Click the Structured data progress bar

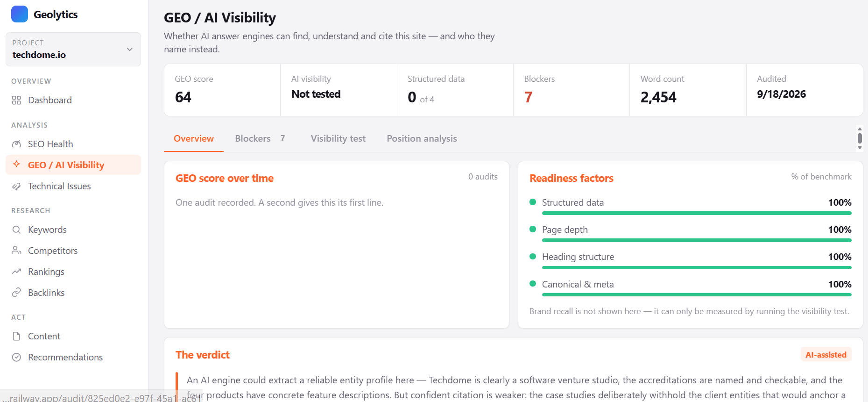697,213
